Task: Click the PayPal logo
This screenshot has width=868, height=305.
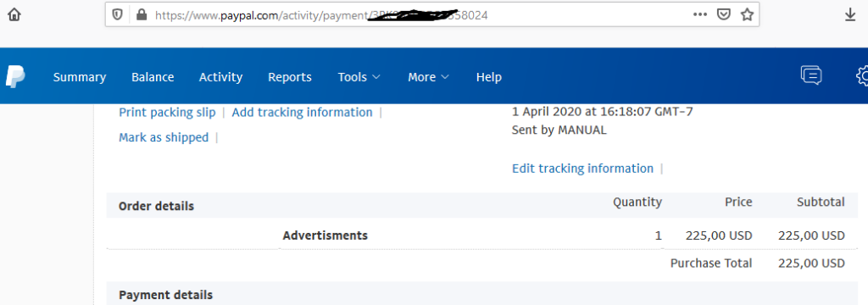Action: (x=15, y=76)
